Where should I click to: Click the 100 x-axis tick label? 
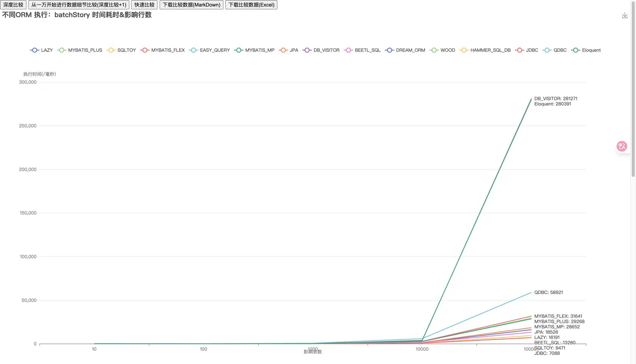point(204,349)
